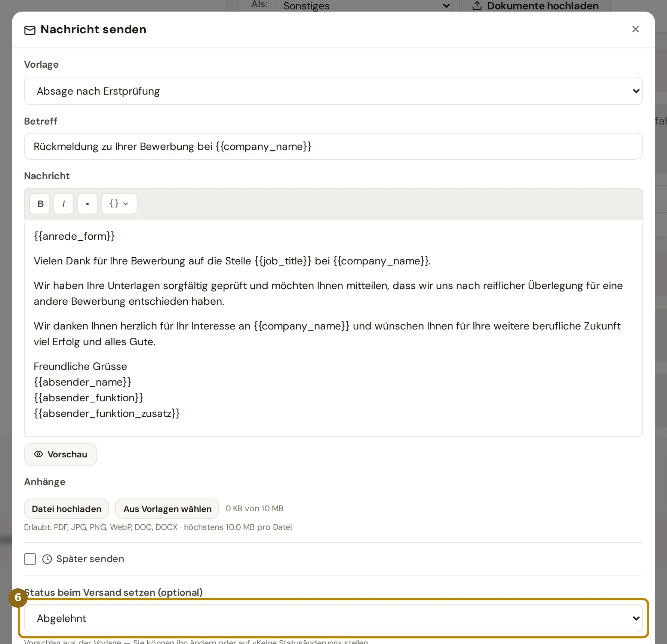The image size is (667, 644).
Task: Click the eye icon in Vorschau
Action: pyautogui.click(x=39, y=454)
